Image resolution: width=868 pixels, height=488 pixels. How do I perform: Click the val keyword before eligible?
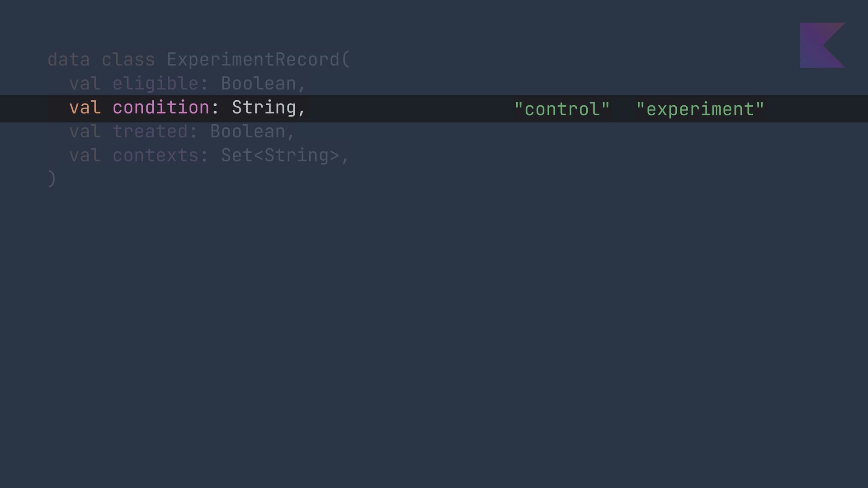(85, 84)
